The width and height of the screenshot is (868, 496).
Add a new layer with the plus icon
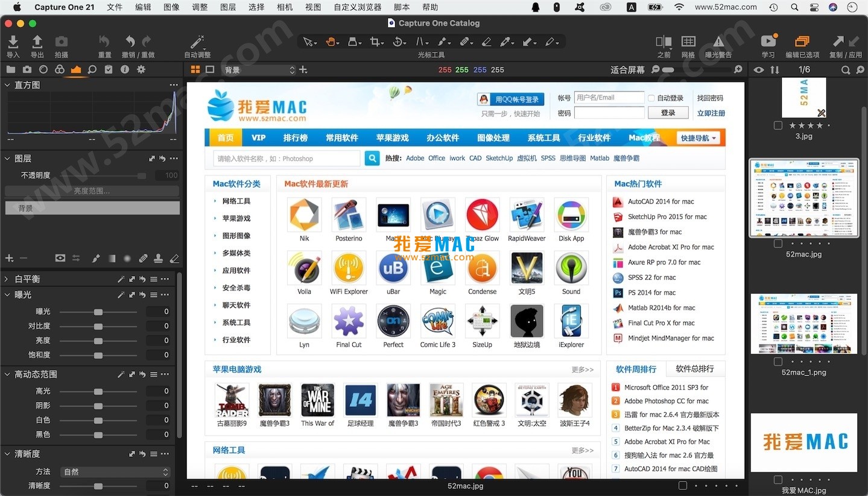(9, 258)
